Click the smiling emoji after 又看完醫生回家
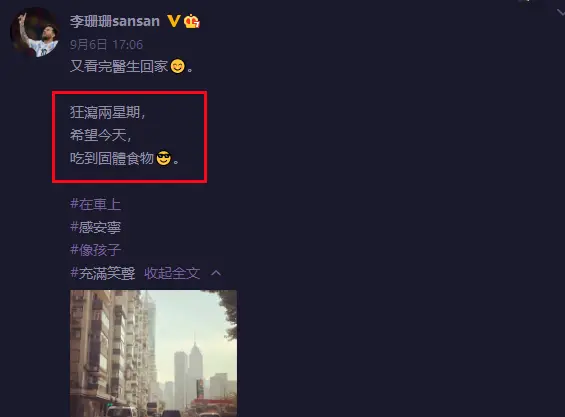The image size is (565, 417). (177, 66)
